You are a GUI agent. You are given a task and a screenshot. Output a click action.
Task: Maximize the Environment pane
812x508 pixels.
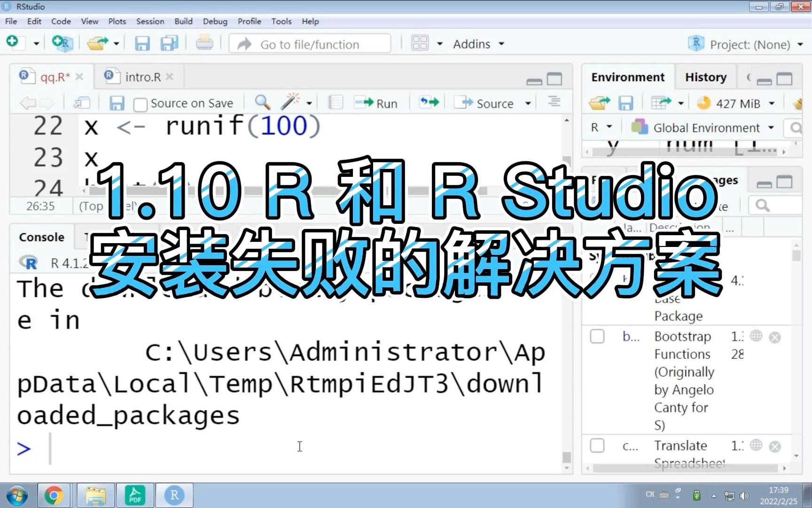click(784, 79)
